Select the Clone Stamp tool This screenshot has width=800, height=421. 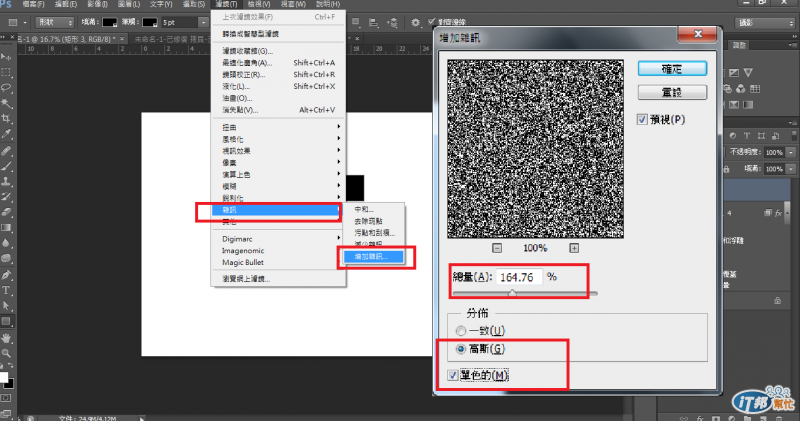coord(6,182)
